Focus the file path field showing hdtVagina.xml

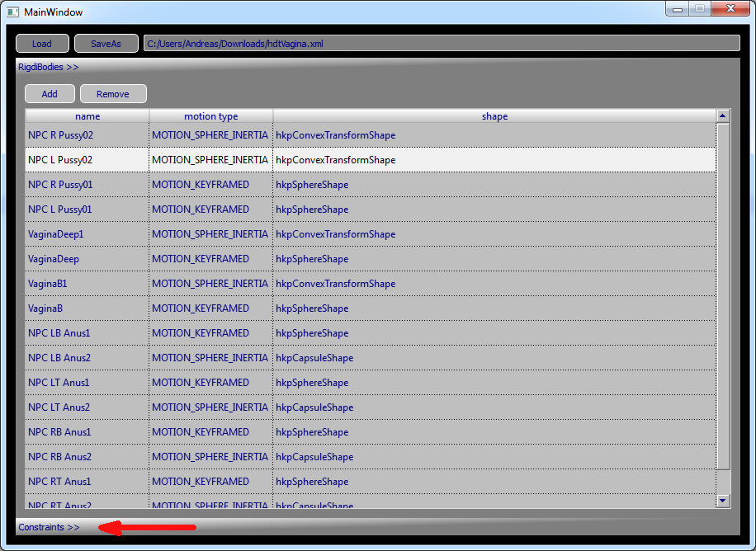(x=442, y=44)
